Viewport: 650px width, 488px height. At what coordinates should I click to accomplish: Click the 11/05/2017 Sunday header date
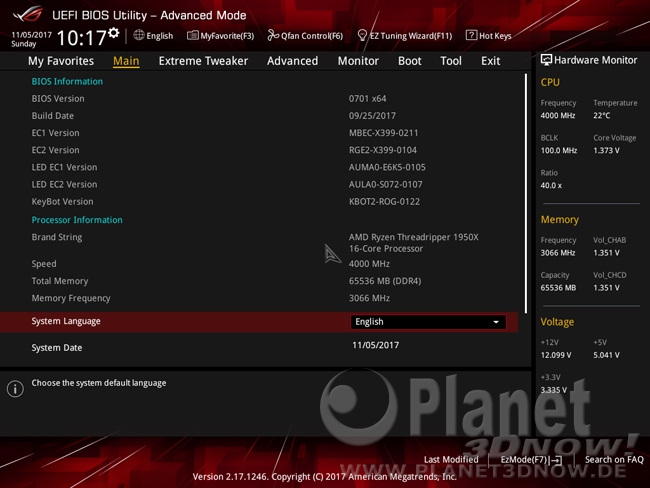(31, 39)
